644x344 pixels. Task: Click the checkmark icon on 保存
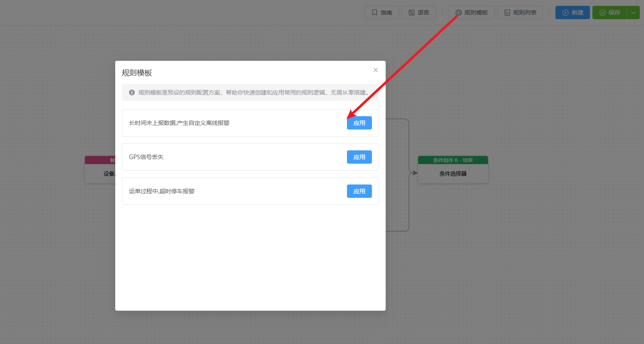point(602,12)
